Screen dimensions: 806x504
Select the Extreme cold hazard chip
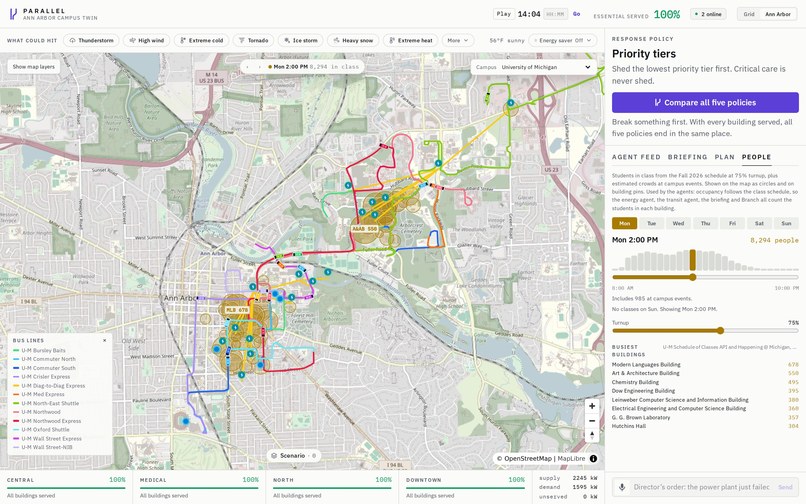(x=202, y=40)
